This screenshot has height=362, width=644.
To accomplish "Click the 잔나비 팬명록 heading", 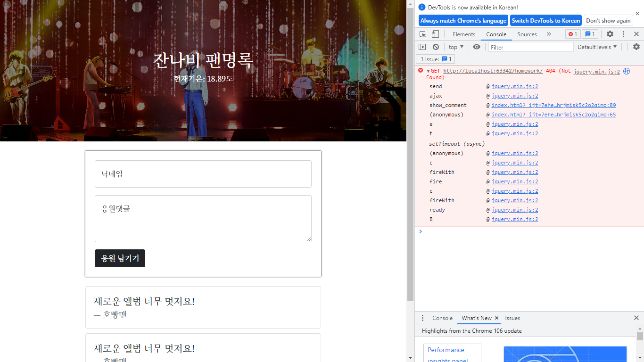I will [203, 60].
